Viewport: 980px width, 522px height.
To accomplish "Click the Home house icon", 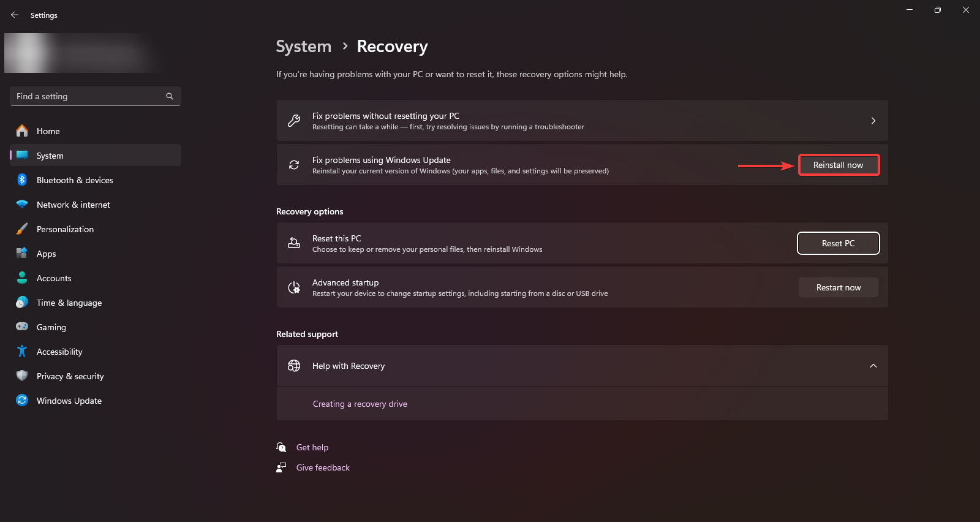I will 22,130.
